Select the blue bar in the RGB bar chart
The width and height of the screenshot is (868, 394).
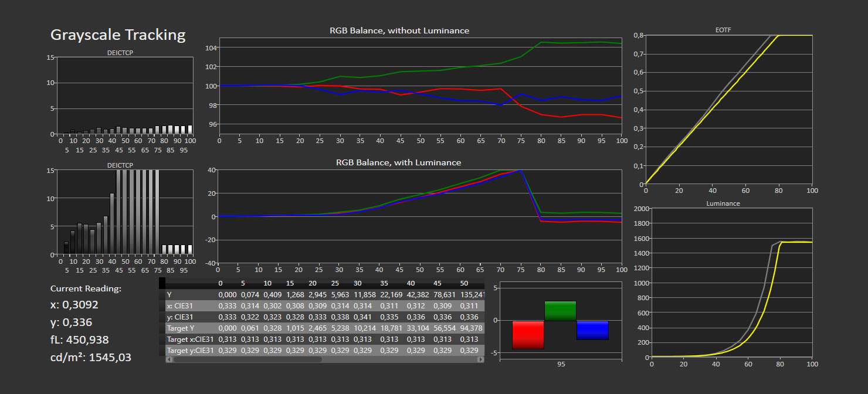point(592,330)
